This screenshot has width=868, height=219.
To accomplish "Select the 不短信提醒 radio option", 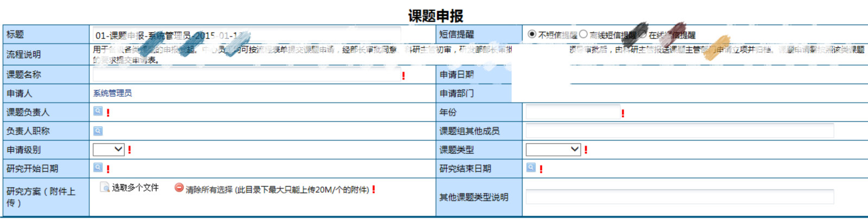I will pos(532,34).
